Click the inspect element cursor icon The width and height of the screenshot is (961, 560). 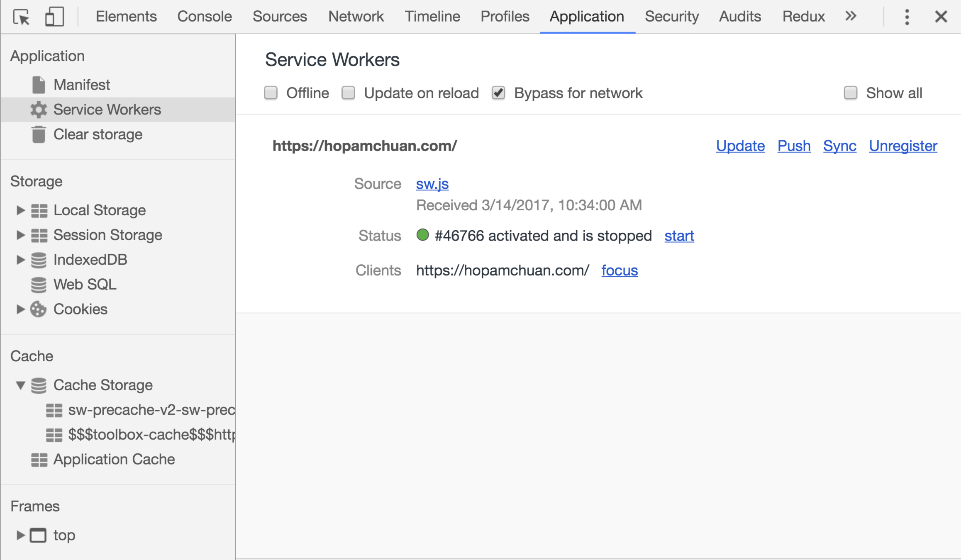tap(21, 17)
